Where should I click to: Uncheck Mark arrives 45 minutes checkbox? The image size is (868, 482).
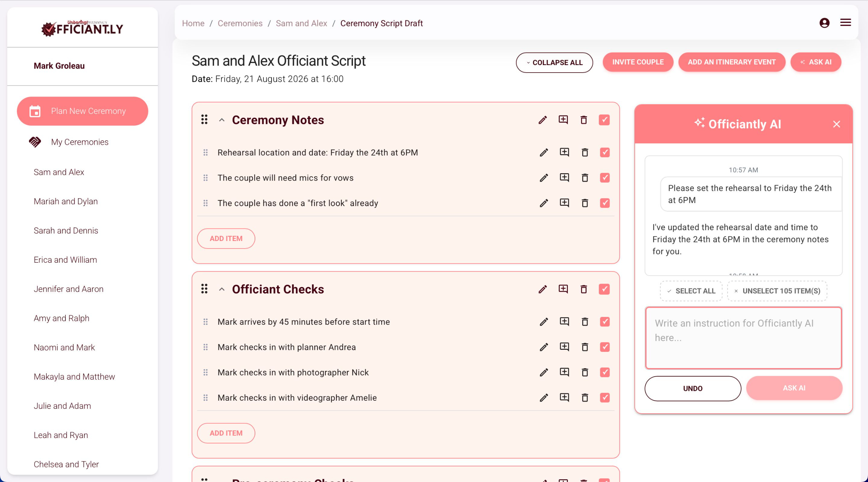coord(605,322)
